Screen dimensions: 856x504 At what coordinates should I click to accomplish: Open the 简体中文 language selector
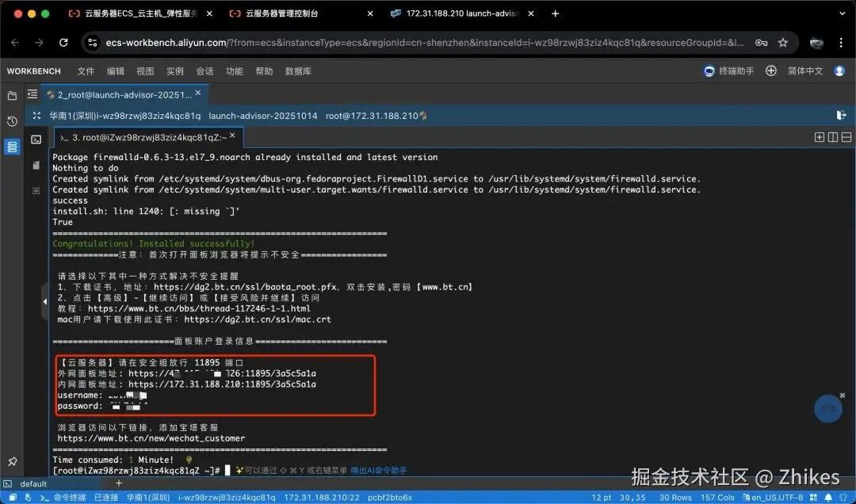pyautogui.click(x=804, y=71)
